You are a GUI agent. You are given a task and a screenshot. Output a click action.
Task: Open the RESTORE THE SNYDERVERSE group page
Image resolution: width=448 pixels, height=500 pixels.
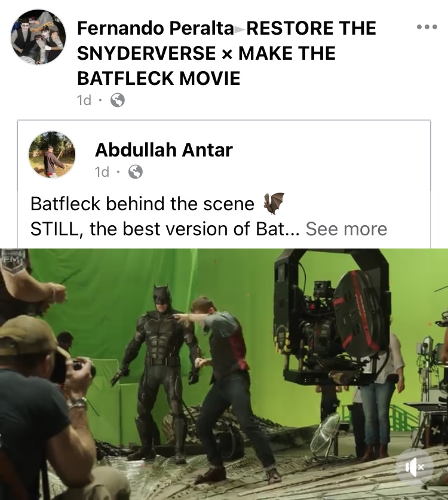[x=227, y=53]
